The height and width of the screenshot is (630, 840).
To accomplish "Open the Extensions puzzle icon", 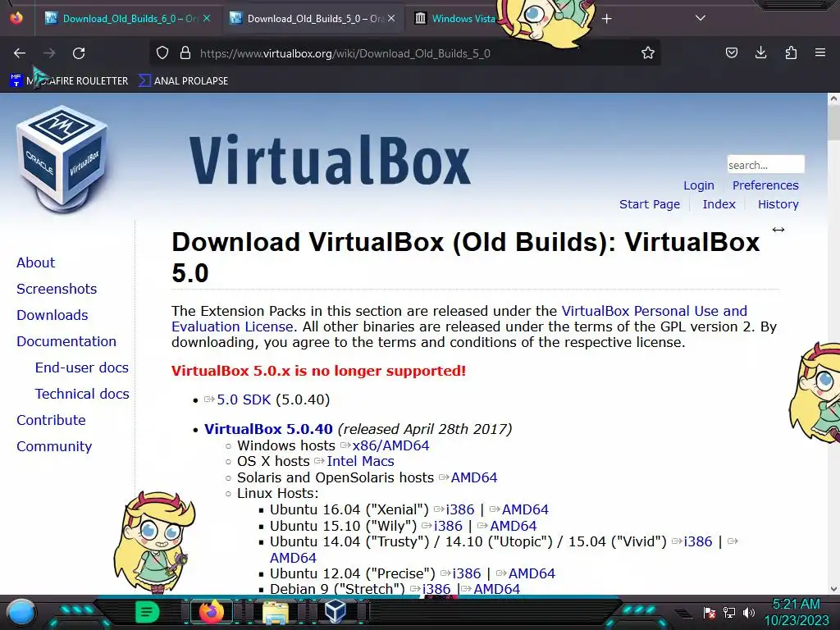I will click(791, 52).
